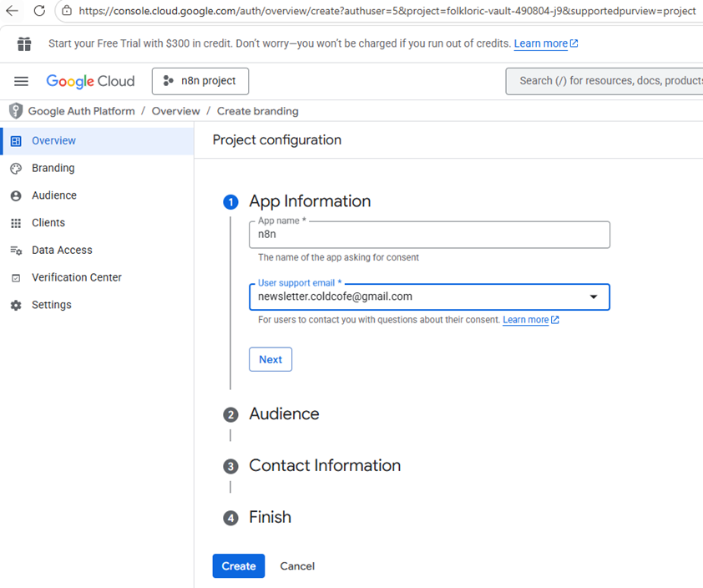The height and width of the screenshot is (588, 703).
Task: Expand the Audience step
Action: (x=284, y=414)
